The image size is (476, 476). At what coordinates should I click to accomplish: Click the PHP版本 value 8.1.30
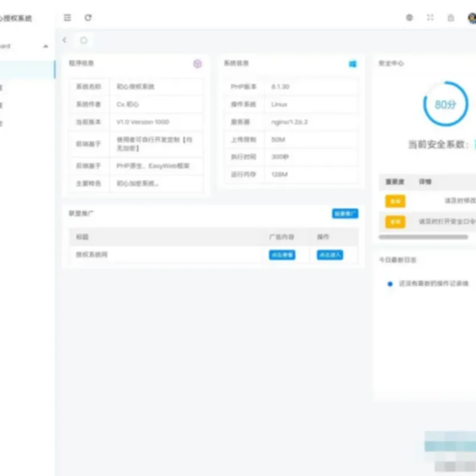[x=280, y=86]
